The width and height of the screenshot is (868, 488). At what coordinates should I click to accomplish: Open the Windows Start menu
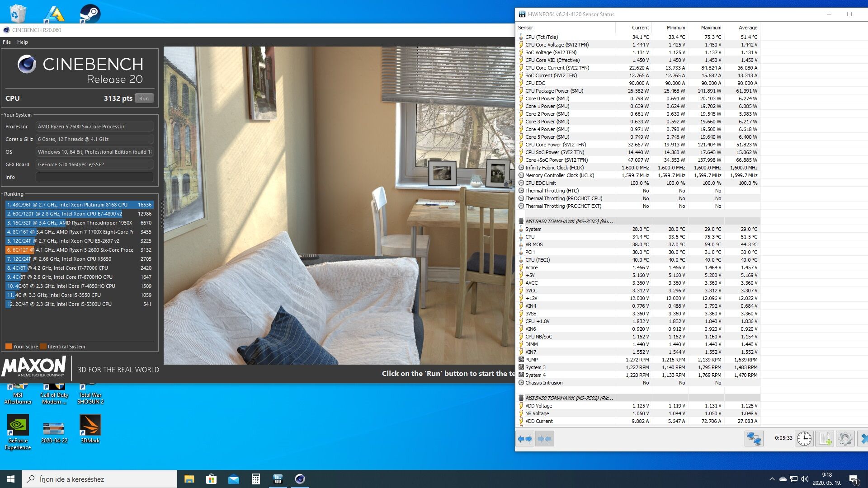point(11,479)
